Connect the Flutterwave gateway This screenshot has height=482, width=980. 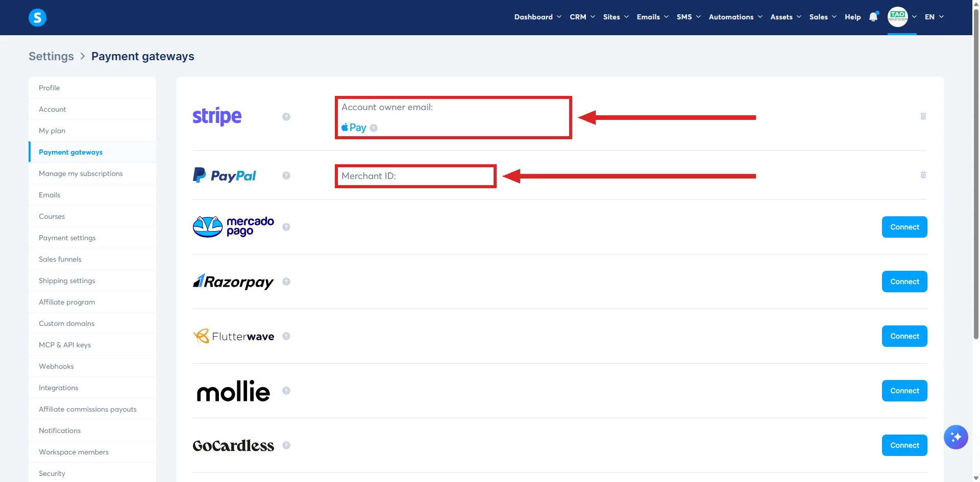904,336
